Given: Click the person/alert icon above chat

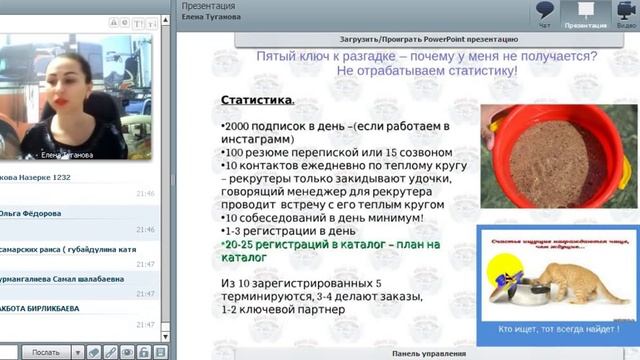Looking at the screenshot, I should click(x=114, y=23).
